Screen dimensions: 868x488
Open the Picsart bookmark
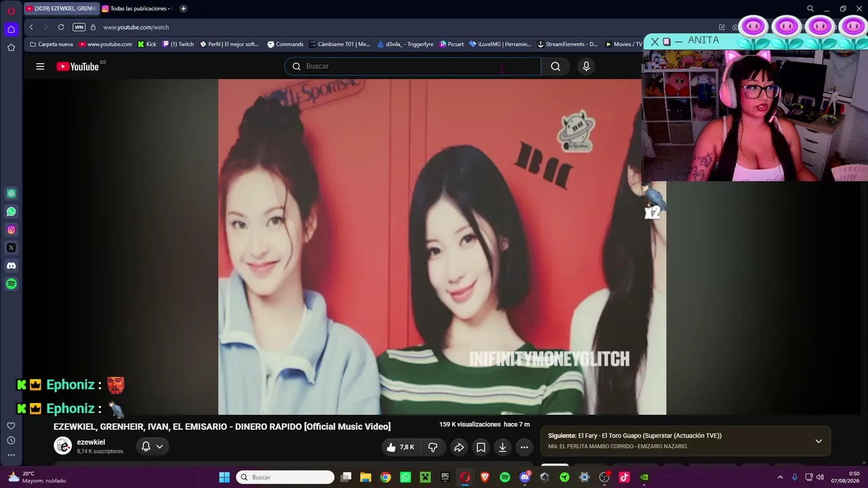[452, 44]
